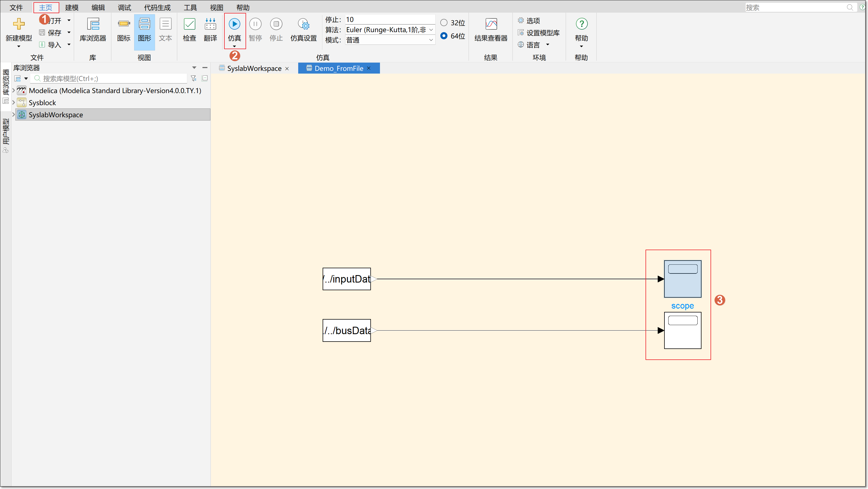Open the 结果查看器 results viewer
Image resolution: width=868 pixels, height=489 pixels.
[491, 30]
